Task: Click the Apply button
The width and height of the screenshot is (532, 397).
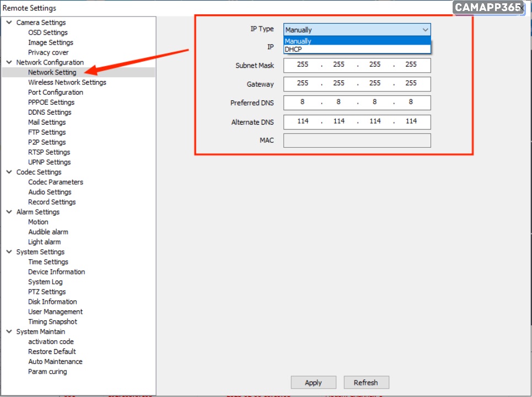Action: (x=313, y=382)
